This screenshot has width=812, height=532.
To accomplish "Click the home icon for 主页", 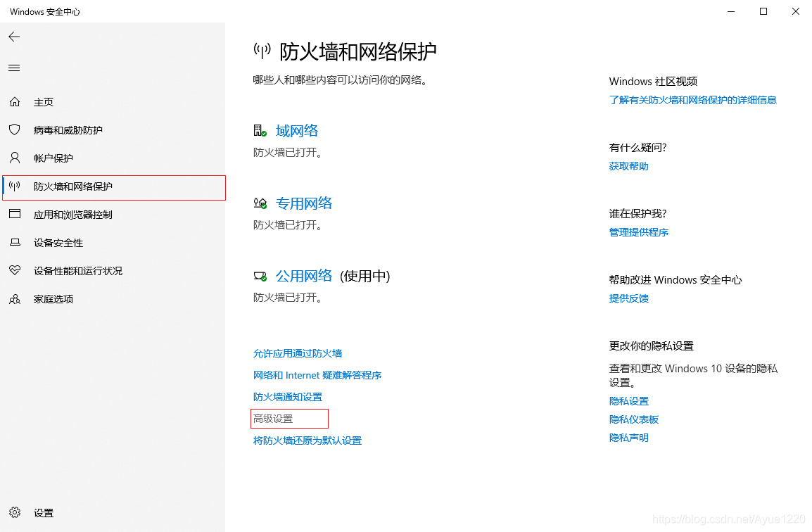I will tap(15, 102).
